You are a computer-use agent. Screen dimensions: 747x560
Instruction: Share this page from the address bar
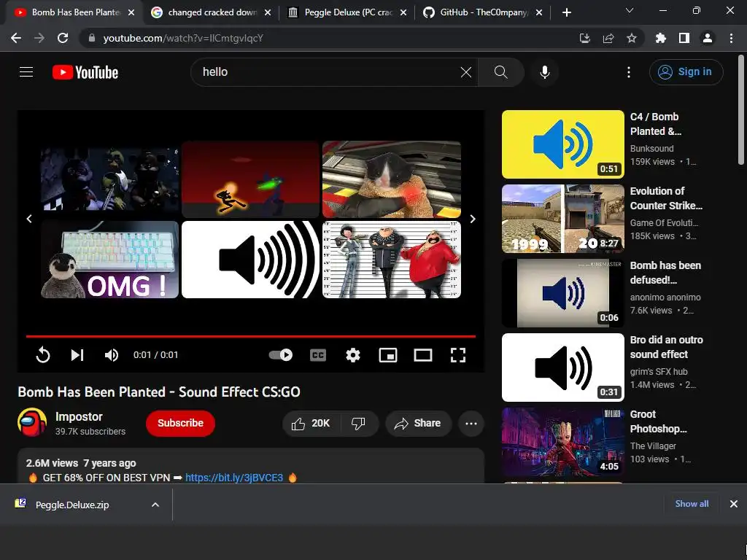point(608,38)
